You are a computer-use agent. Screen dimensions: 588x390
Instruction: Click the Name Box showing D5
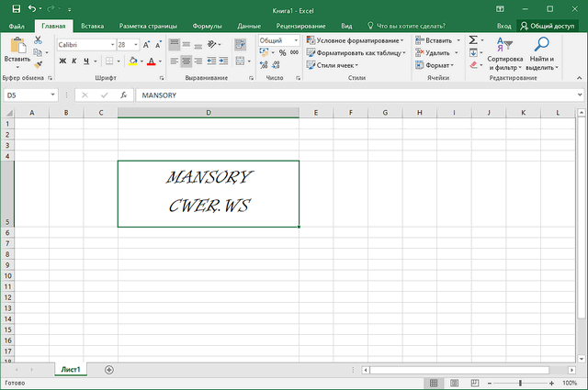[x=26, y=95]
